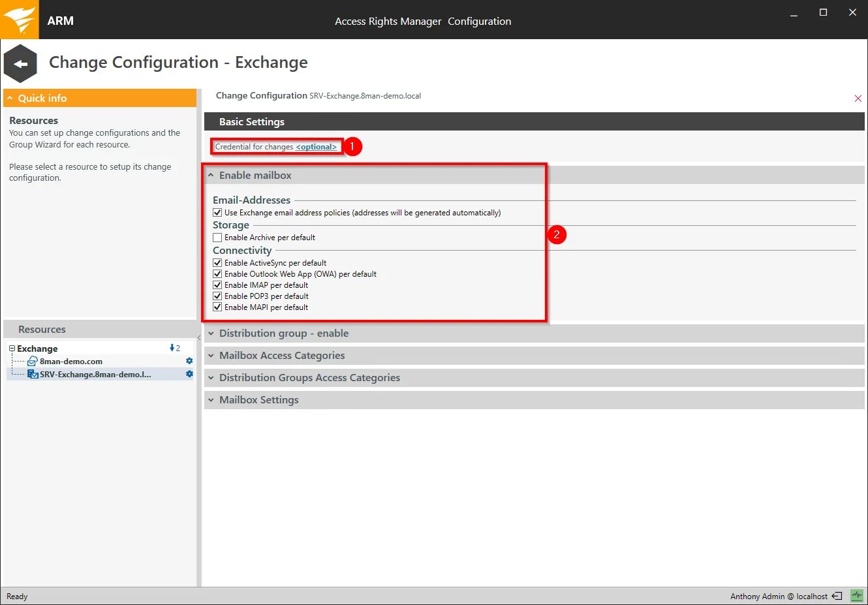Open the green health monitor status icon
Viewport: 868px width, 605px height.
click(x=857, y=596)
